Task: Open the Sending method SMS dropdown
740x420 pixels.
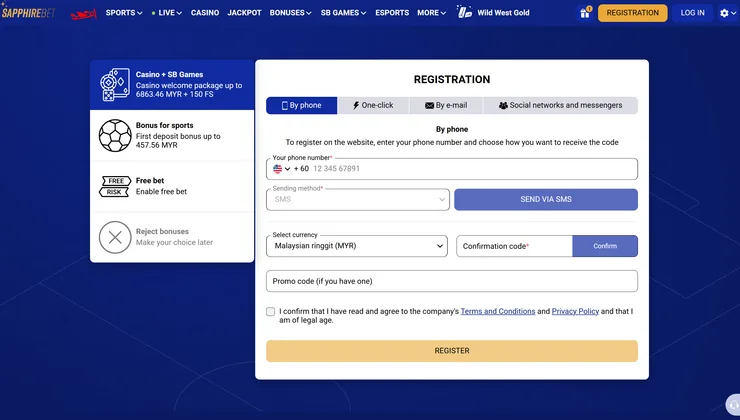Action: click(x=358, y=200)
